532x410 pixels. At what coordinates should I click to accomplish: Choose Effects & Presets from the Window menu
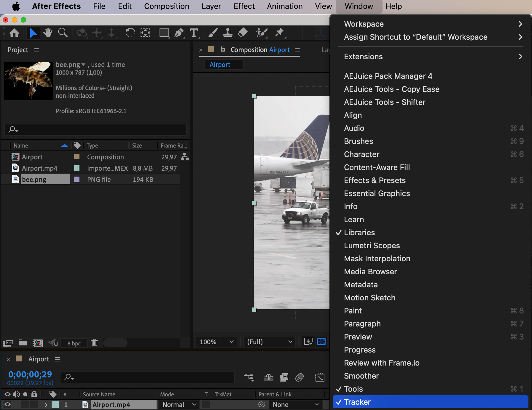375,180
